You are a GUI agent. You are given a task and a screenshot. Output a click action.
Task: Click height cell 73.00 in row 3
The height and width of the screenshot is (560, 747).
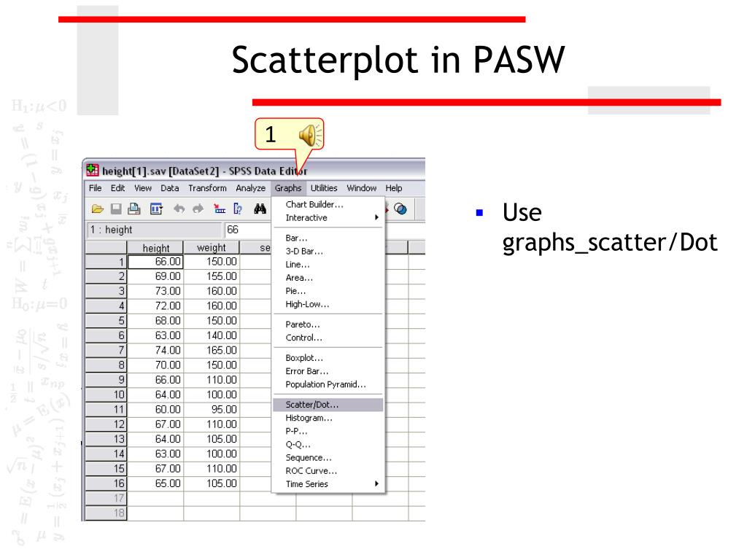click(155, 291)
